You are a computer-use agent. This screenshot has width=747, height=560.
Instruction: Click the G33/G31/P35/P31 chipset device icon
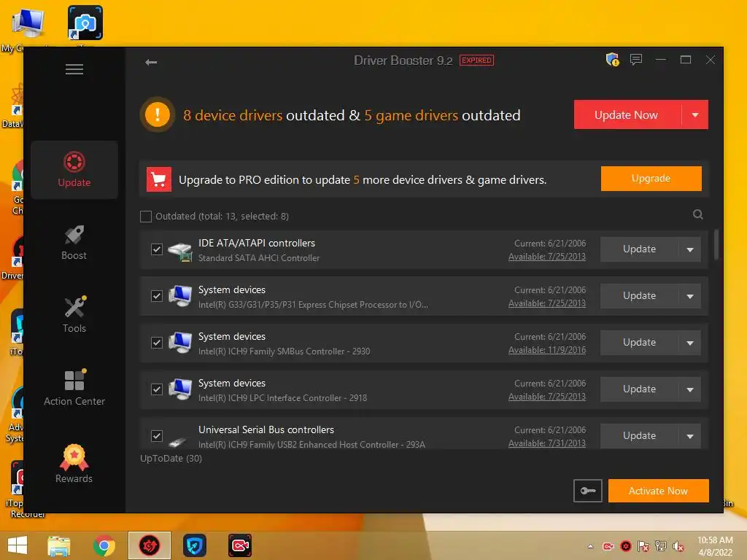click(x=180, y=296)
